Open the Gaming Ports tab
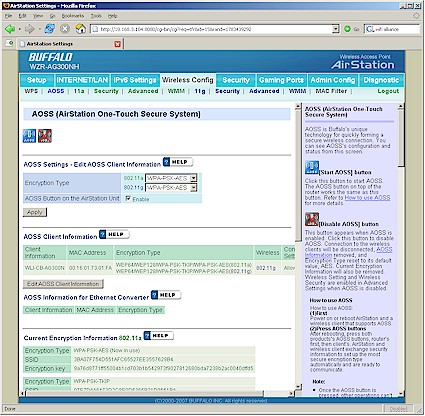 (x=281, y=80)
